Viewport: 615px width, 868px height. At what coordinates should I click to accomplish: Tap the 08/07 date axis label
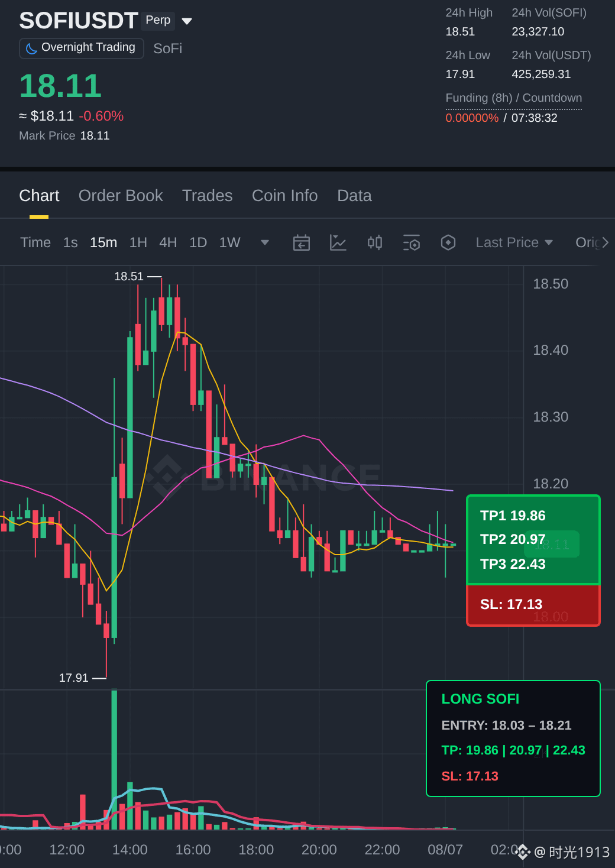(445, 850)
